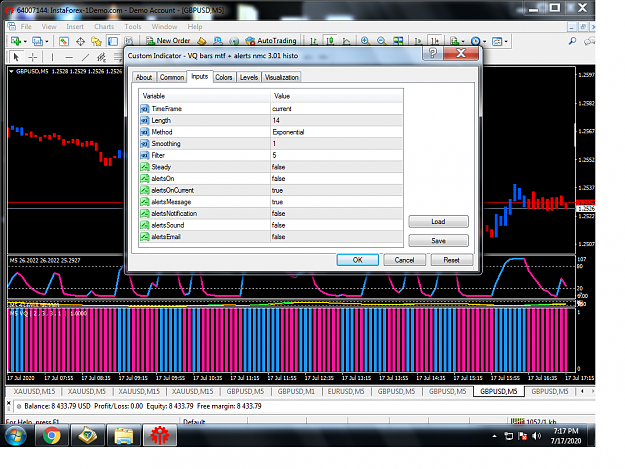Expand the Indicators list dropdown arrow
This screenshot has width=625, height=469.
click(x=463, y=41)
